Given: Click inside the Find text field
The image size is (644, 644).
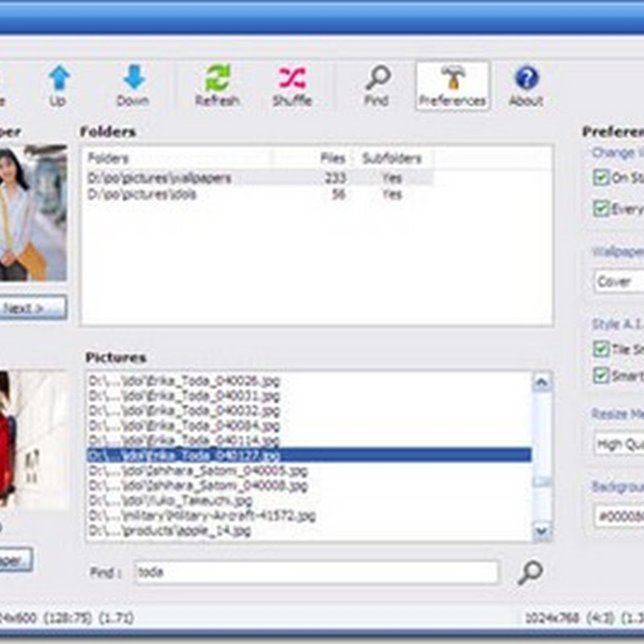Looking at the screenshot, I should point(316,572).
